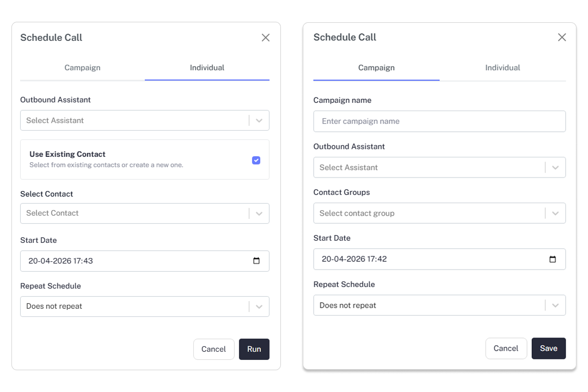
Task: Switch to Campaign tab in left dialog
Action: point(82,68)
